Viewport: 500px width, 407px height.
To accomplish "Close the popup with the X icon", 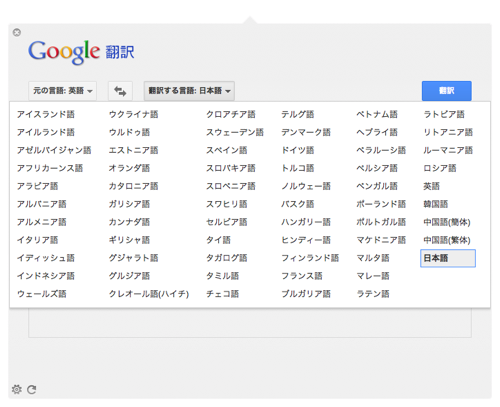I will click(x=17, y=32).
